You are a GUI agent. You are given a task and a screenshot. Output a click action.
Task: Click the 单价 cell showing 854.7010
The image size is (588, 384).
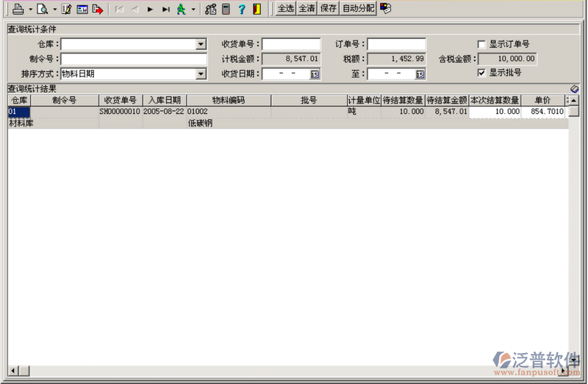pyautogui.click(x=542, y=112)
